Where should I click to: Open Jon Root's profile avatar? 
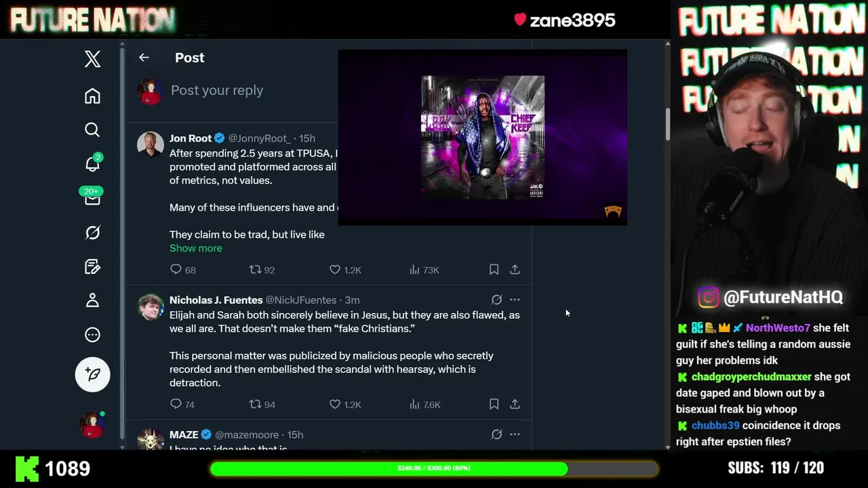150,144
